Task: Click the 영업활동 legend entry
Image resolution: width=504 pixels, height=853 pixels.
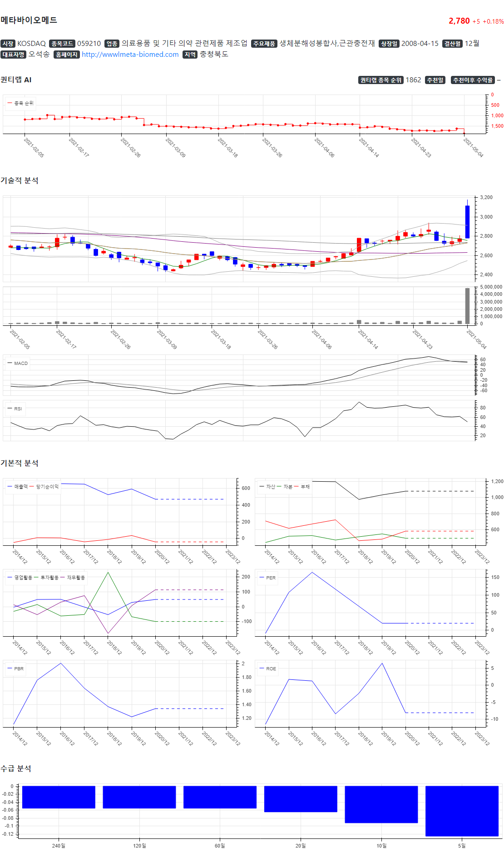Action: coord(20,578)
